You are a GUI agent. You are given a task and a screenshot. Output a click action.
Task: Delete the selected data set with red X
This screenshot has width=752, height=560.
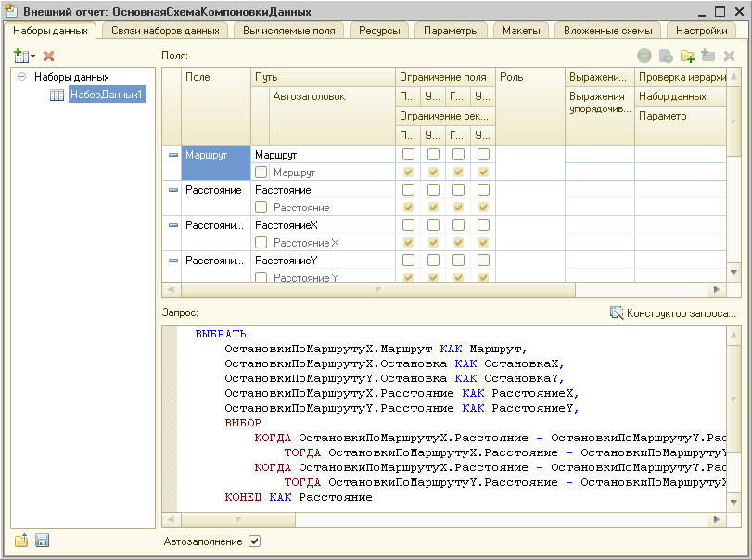pos(48,57)
